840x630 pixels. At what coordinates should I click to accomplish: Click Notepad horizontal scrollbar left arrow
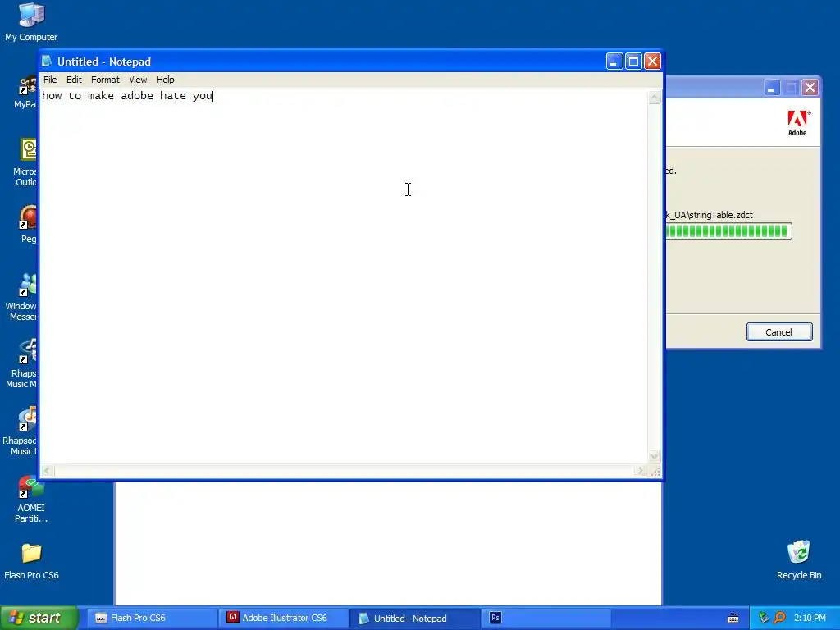(47, 471)
